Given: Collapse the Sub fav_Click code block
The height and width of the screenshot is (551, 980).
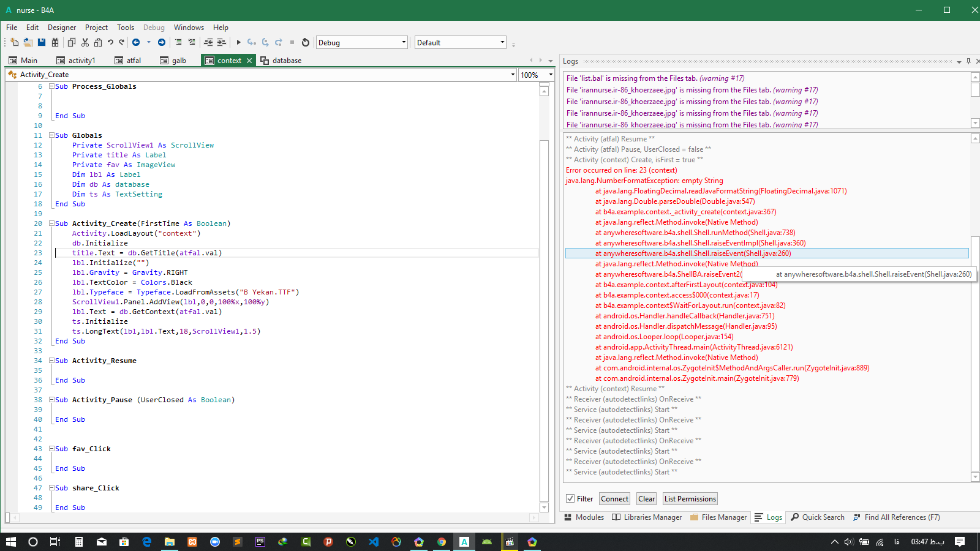Looking at the screenshot, I should pos(52,449).
